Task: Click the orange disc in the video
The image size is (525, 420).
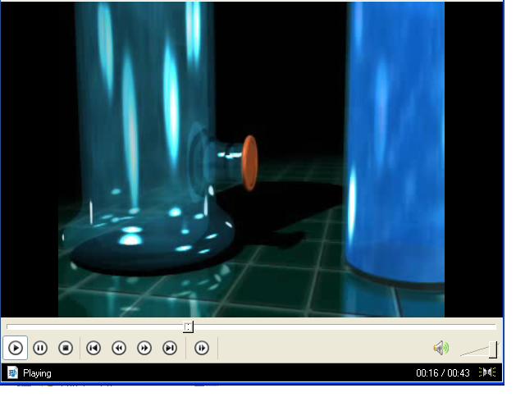Action: click(249, 162)
